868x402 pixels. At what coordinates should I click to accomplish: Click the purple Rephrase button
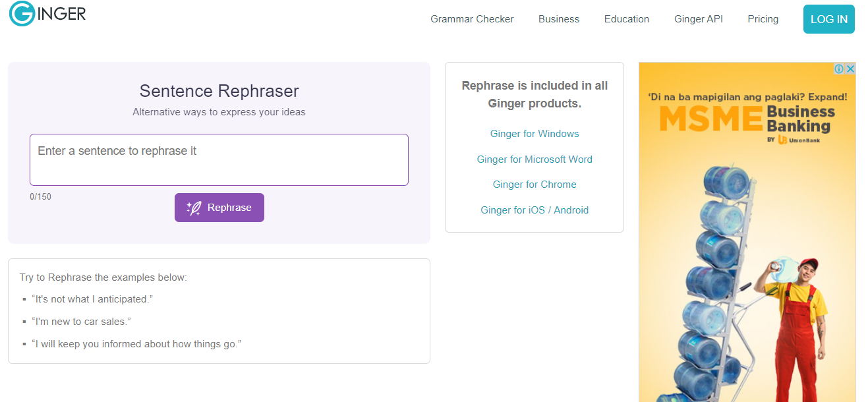[x=219, y=208]
